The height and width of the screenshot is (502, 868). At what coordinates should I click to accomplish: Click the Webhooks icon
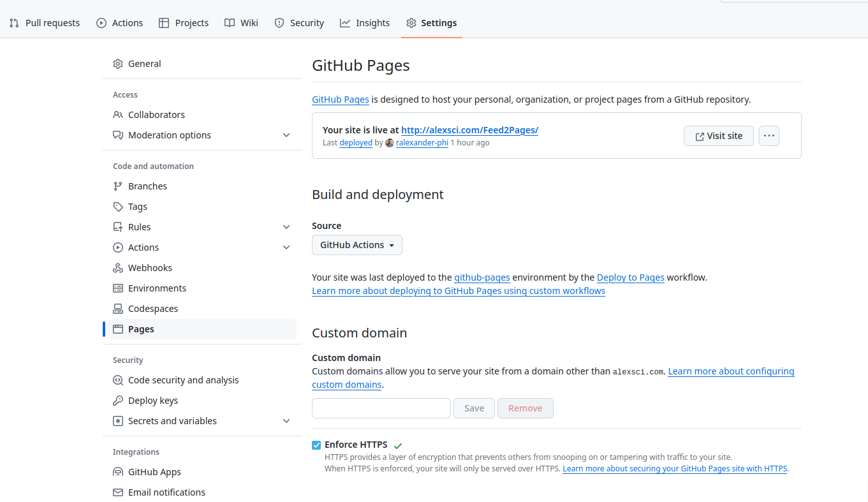coord(118,268)
